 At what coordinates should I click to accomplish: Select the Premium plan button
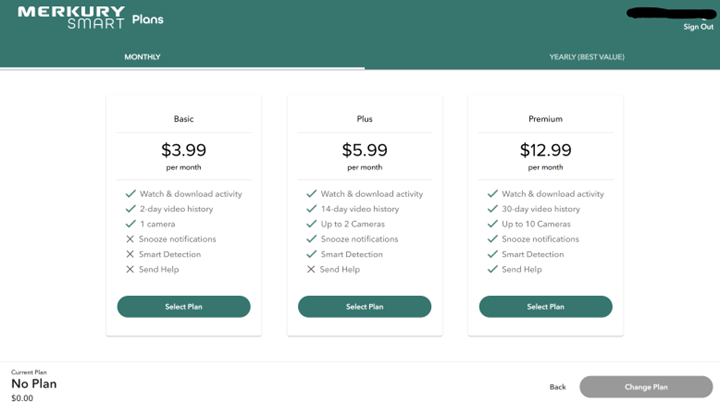pos(546,306)
